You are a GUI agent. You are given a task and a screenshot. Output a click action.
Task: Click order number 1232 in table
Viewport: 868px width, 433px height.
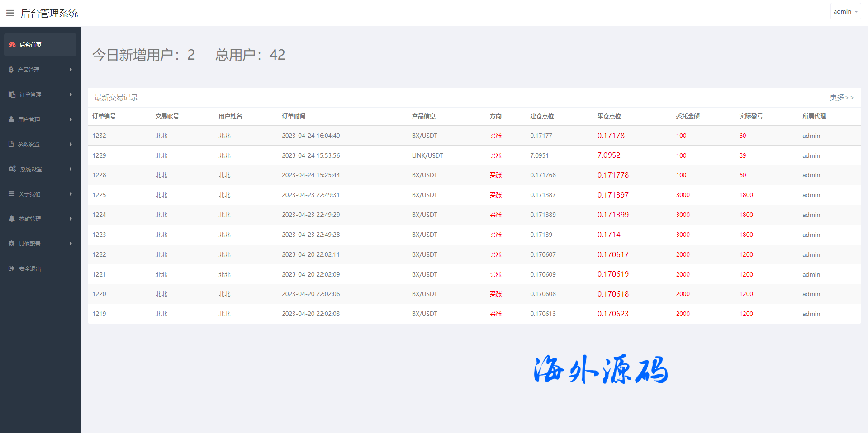(99, 136)
